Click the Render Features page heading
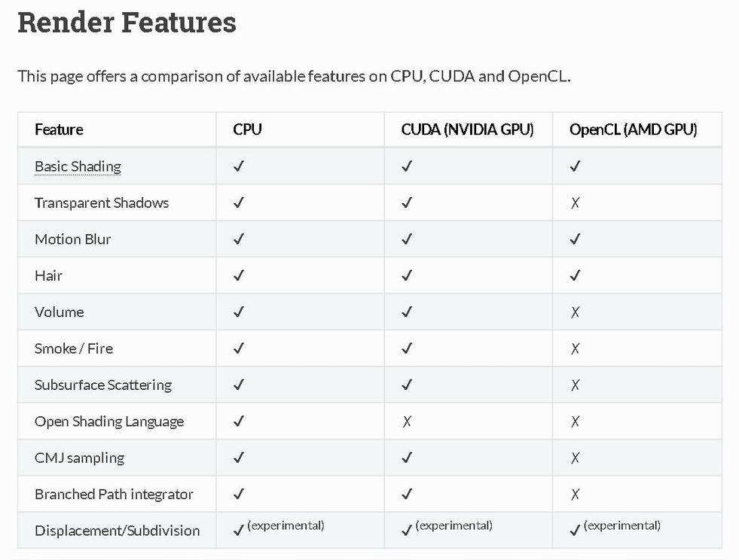Screen dimensions: 739x560 click(127, 23)
